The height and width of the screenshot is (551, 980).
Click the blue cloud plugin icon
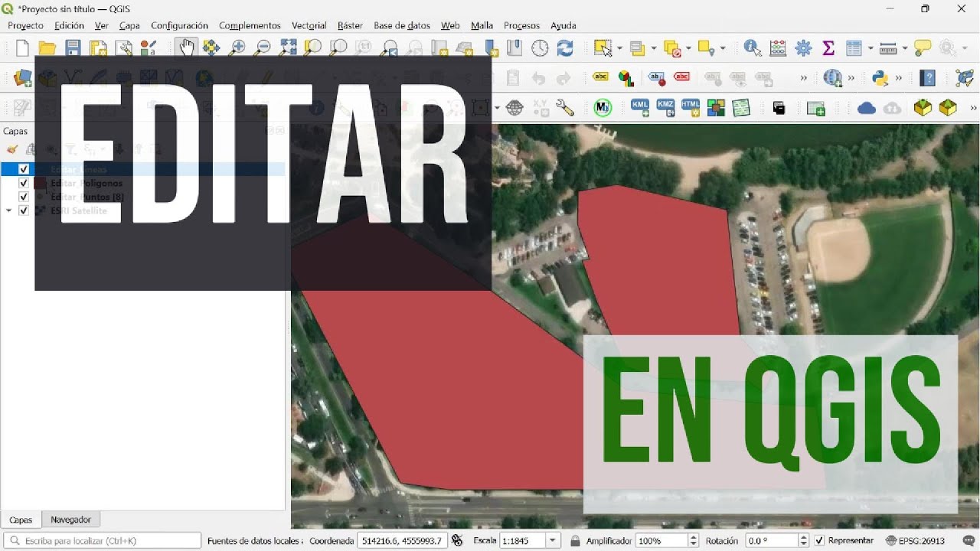(x=867, y=108)
